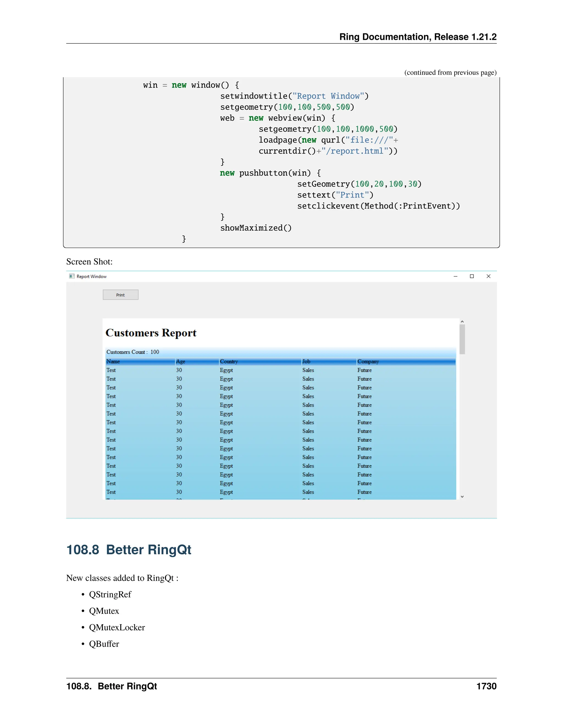Click the Name column header
Image resolution: width=563 pixels, height=728 pixels.
click(x=113, y=361)
